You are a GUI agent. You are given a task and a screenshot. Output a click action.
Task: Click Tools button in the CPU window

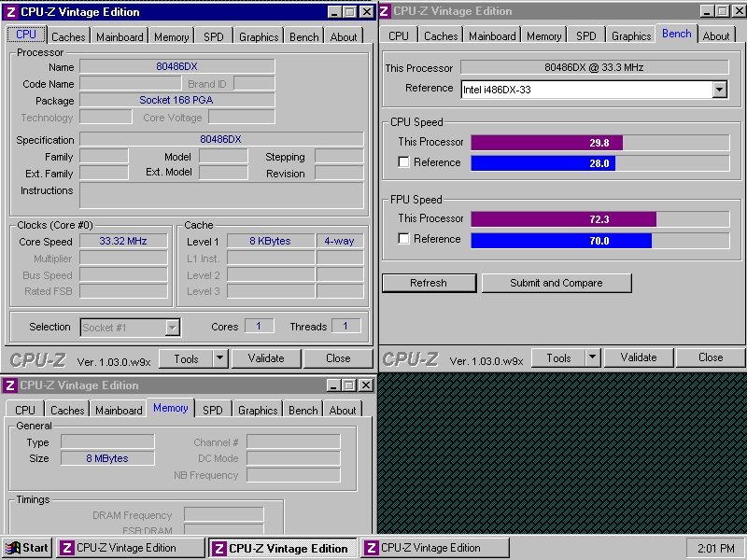pos(186,358)
